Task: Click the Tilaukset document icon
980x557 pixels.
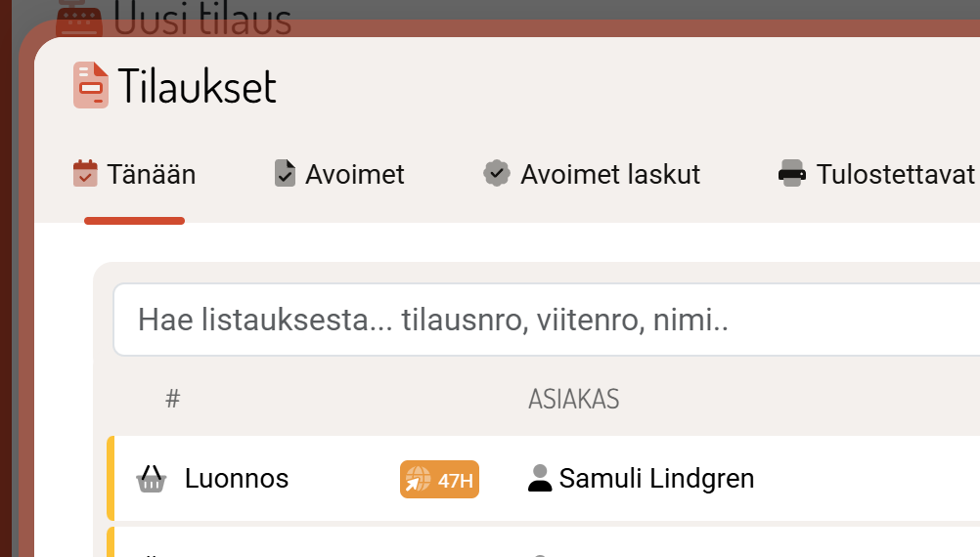Action: (x=91, y=85)
